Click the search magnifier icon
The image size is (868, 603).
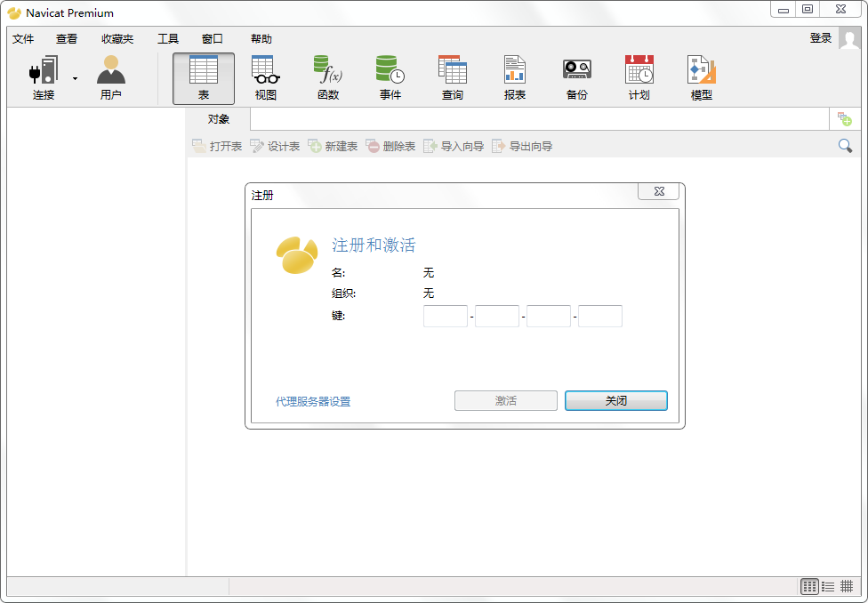845,146
